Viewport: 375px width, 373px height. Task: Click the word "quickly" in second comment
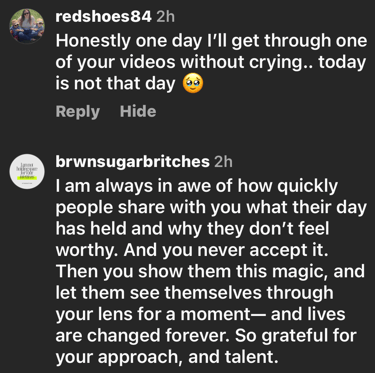click(x=308, y=187)
